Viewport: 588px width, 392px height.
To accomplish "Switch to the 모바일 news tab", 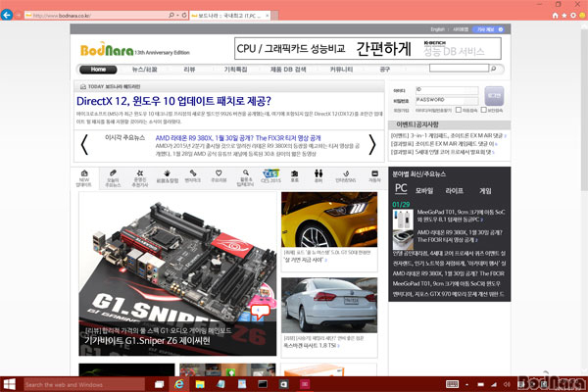I will [424, 191].
